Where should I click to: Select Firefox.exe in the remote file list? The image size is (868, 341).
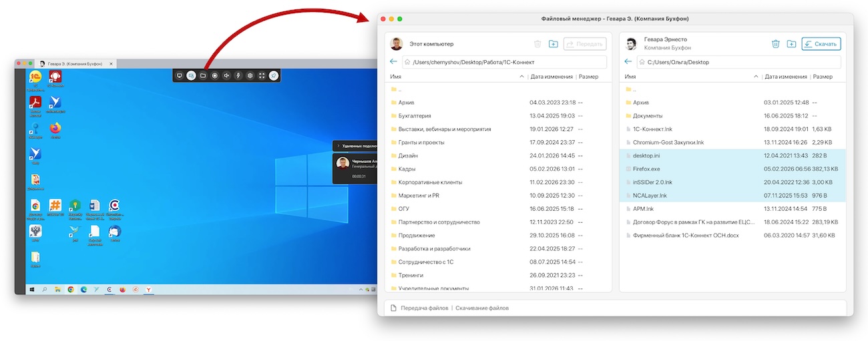point(646,169)
